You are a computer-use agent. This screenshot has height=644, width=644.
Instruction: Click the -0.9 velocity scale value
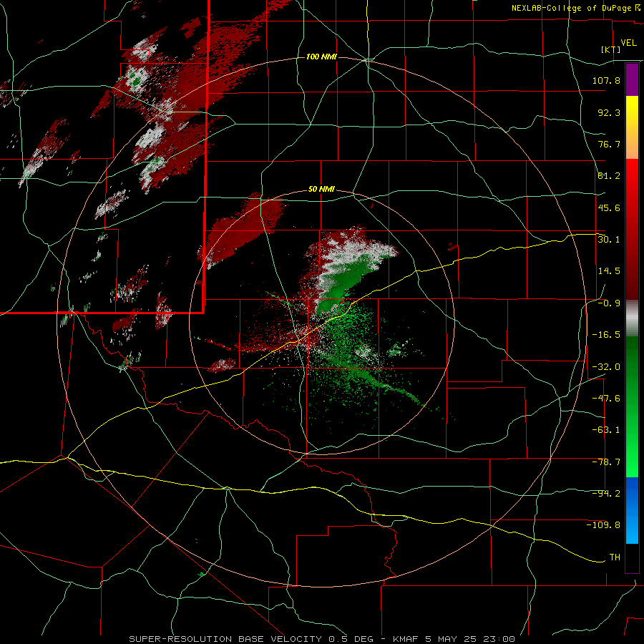[x=609, y=303]
